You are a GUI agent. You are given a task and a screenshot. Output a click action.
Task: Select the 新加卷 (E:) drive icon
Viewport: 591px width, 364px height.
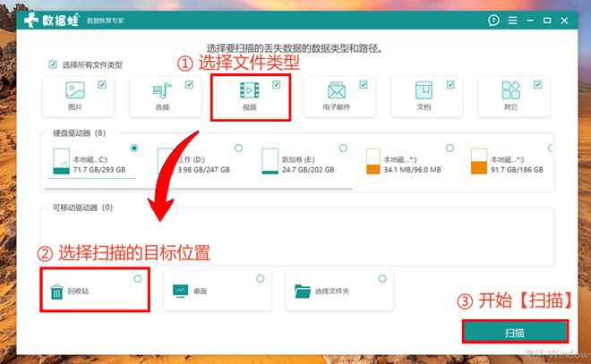tap(270, 161)
